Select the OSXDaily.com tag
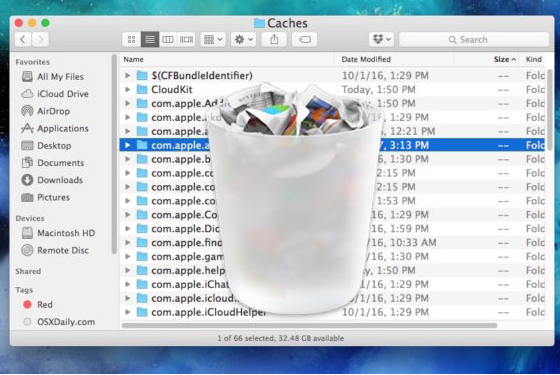The height and width of the screenshot is (375, 560). click(59, 321)
